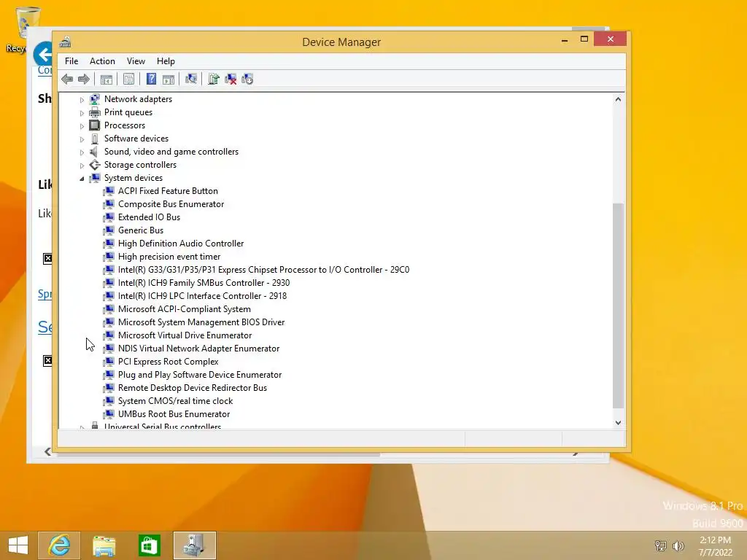Toggle the Show/Hide Console Tree toolbar icon
Screen dimensions: 747x560
(107, 79)
